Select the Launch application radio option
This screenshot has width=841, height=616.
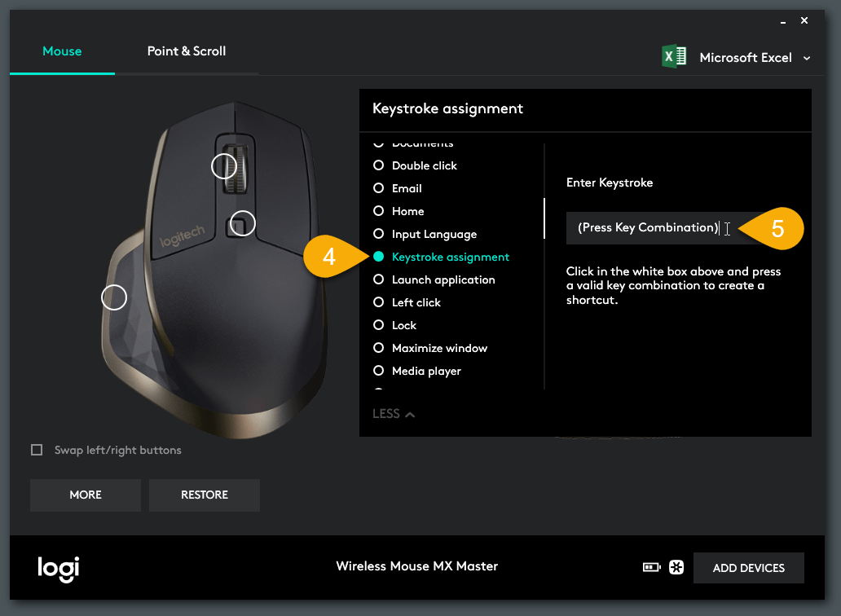point(378,279)
